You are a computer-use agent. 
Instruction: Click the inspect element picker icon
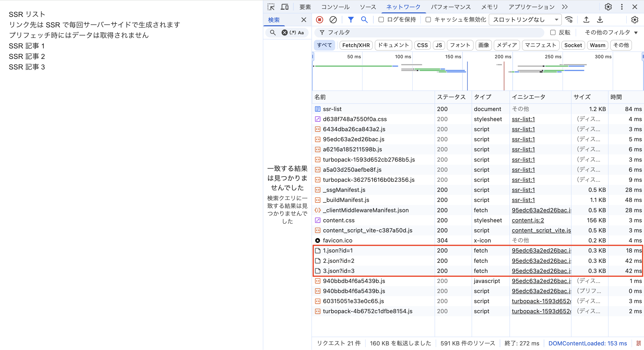coord(271,7)
